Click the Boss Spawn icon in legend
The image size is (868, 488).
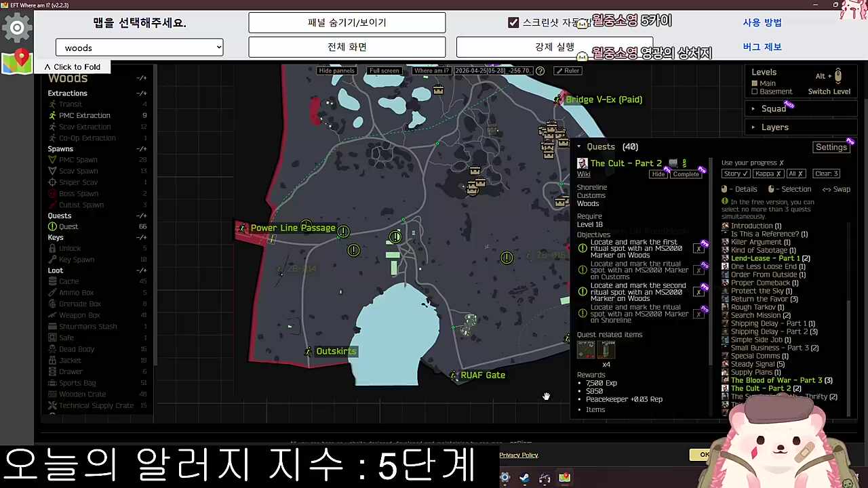[52, 194]
